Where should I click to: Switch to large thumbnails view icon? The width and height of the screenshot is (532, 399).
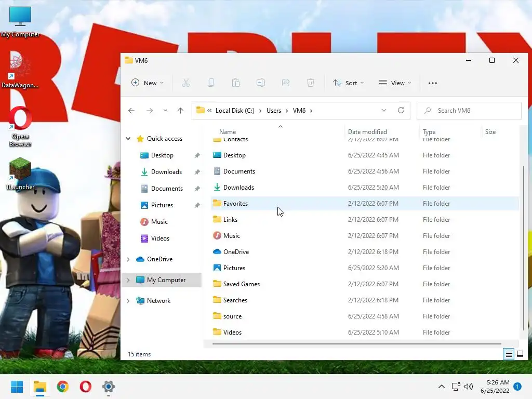point(520,354)
